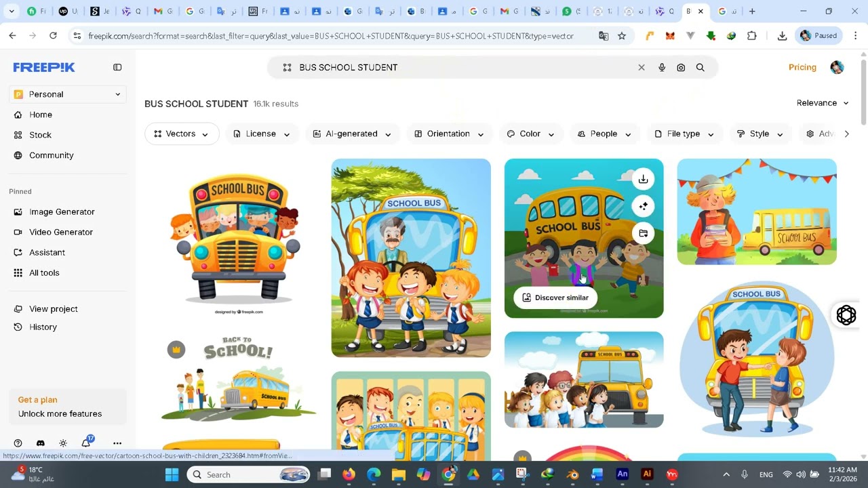Open the group of kids waving at bus thumbnail
The width and height of the screenshot is (868, 488).
[584, 380]
